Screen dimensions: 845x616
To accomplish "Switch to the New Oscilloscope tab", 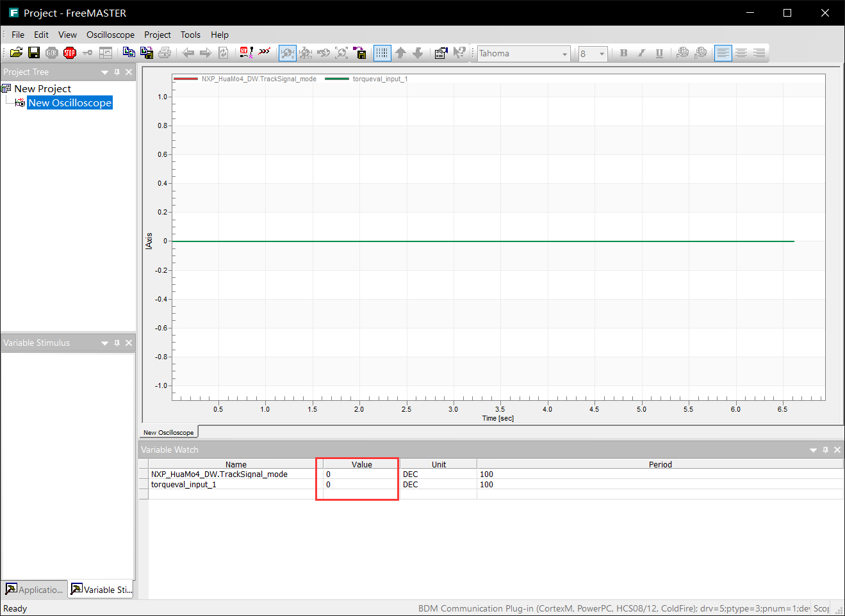I will (x=168, y=432).
